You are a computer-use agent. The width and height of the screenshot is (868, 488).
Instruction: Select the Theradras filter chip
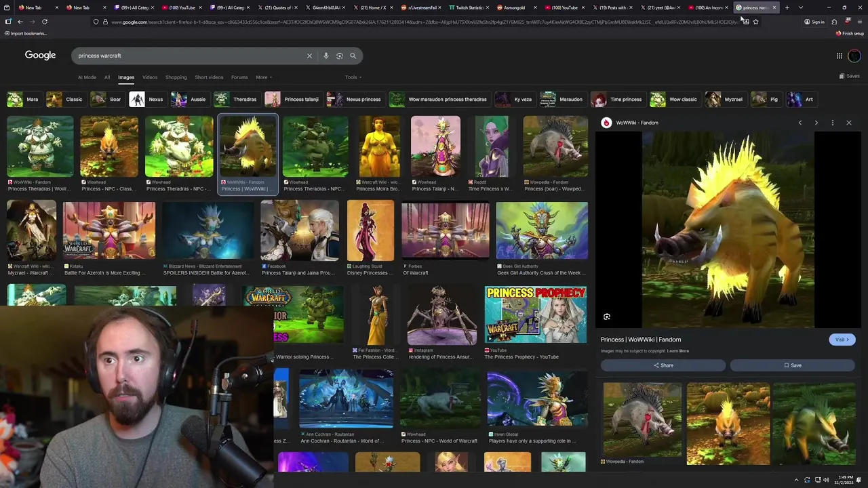tap(236, 99)
